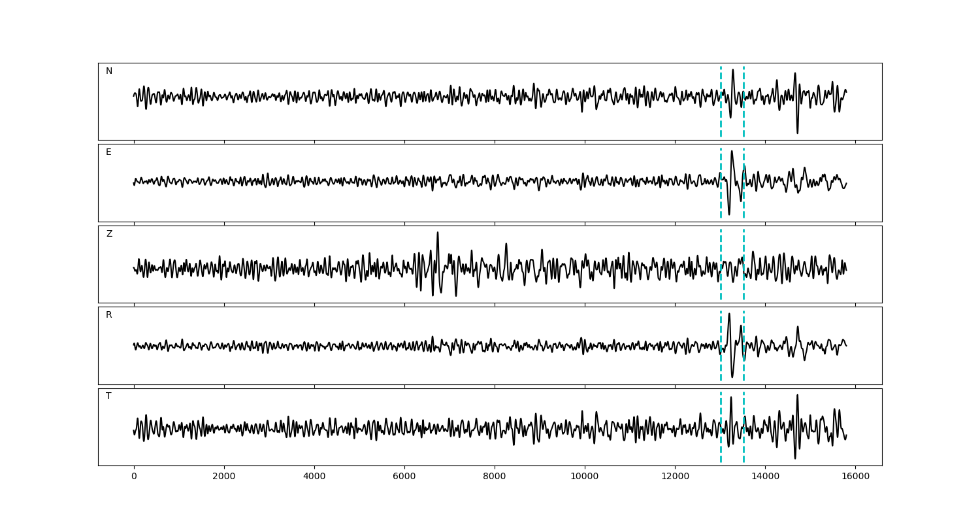
Task: Click the left cyan dashed line in Z panel
Action: click(721, 281)
